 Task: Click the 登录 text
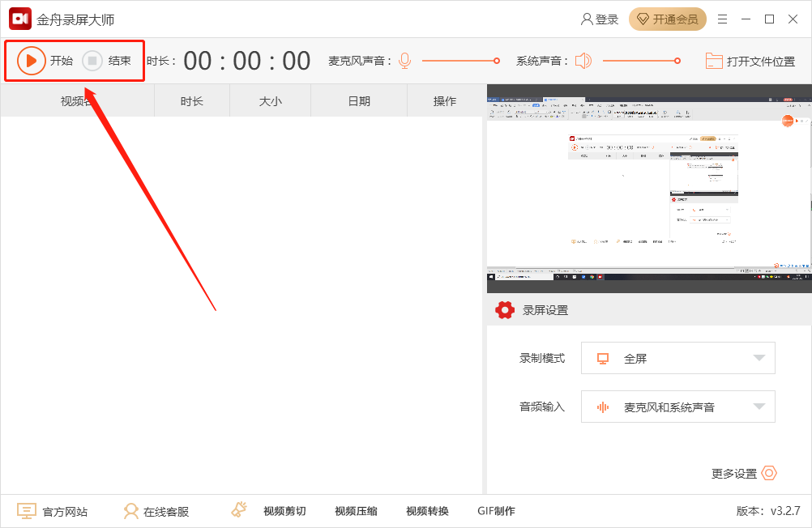click(607, 19)
